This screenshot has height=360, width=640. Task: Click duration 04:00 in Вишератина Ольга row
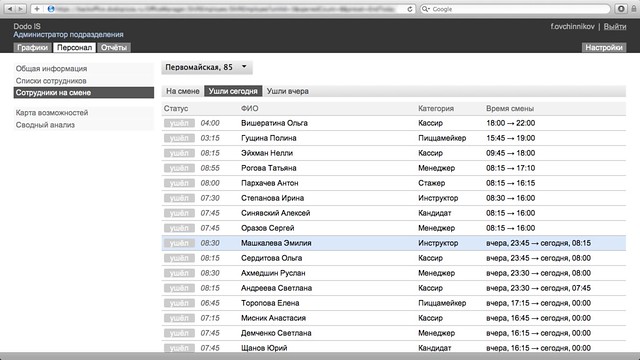pos(210,123)
